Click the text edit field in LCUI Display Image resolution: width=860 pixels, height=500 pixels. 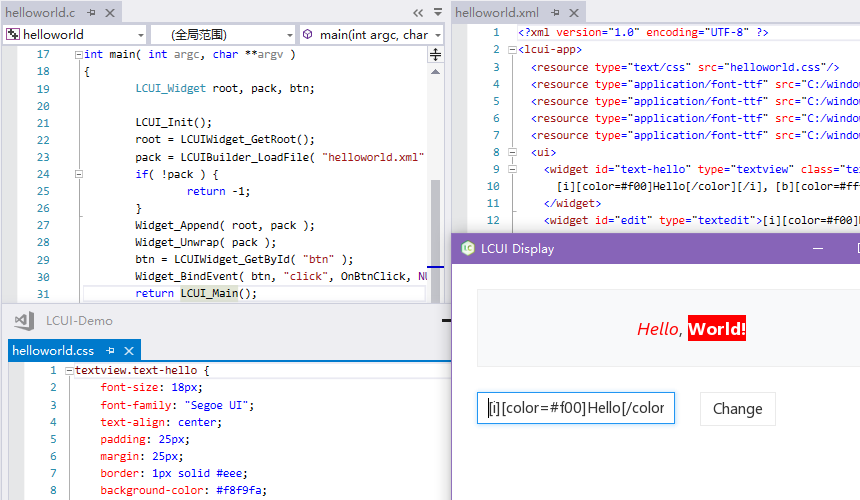pos(576,408)
